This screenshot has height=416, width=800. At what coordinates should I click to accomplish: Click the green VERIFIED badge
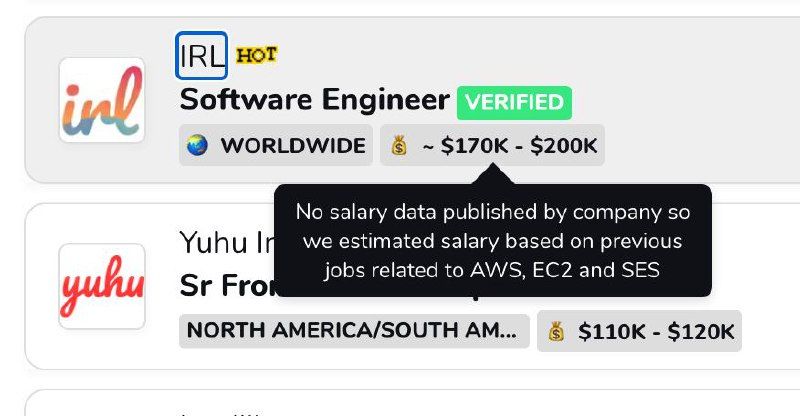point(514,102)
